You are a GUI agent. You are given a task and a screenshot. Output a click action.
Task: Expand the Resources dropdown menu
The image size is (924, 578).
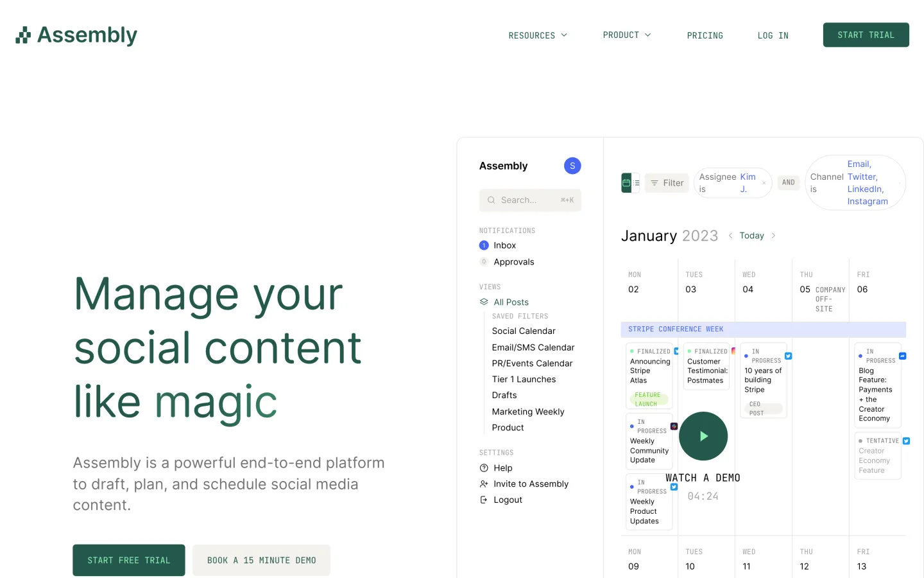click(x=538, y=35)
